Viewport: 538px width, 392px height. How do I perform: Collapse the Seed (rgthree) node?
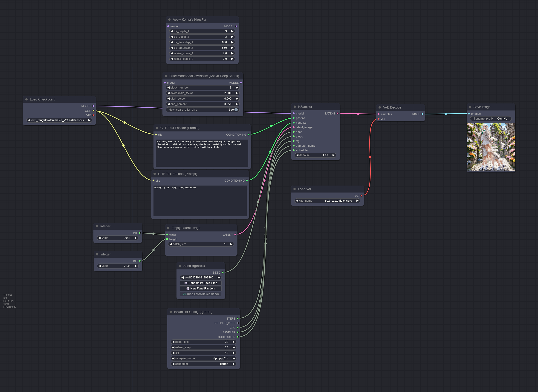[x=180, y=266]
